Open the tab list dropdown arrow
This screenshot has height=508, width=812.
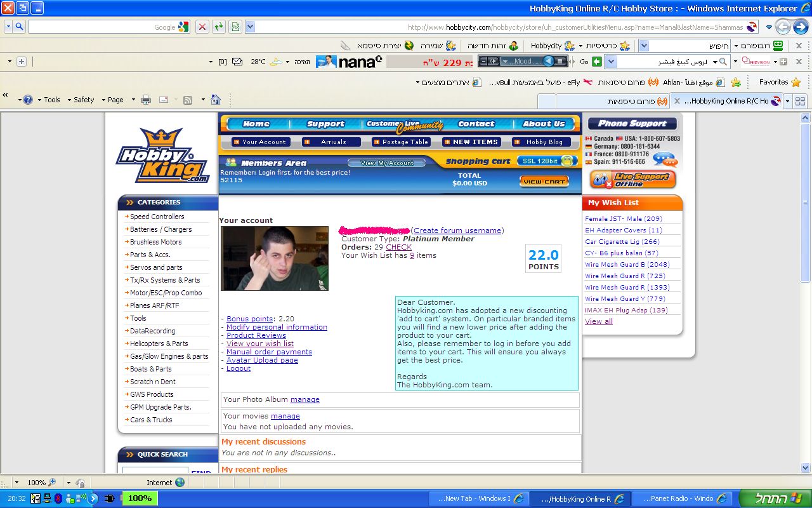(x=788, y=101)
